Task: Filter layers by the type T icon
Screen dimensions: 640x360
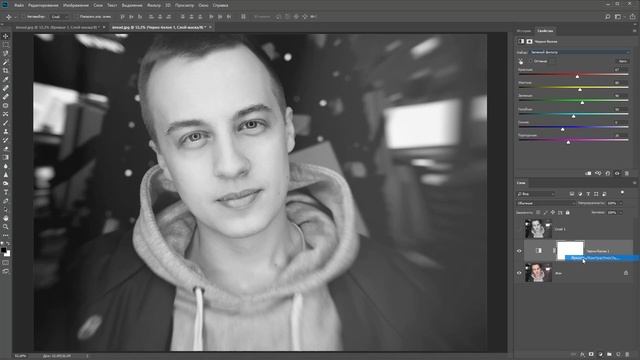Action: click(588, 194)
